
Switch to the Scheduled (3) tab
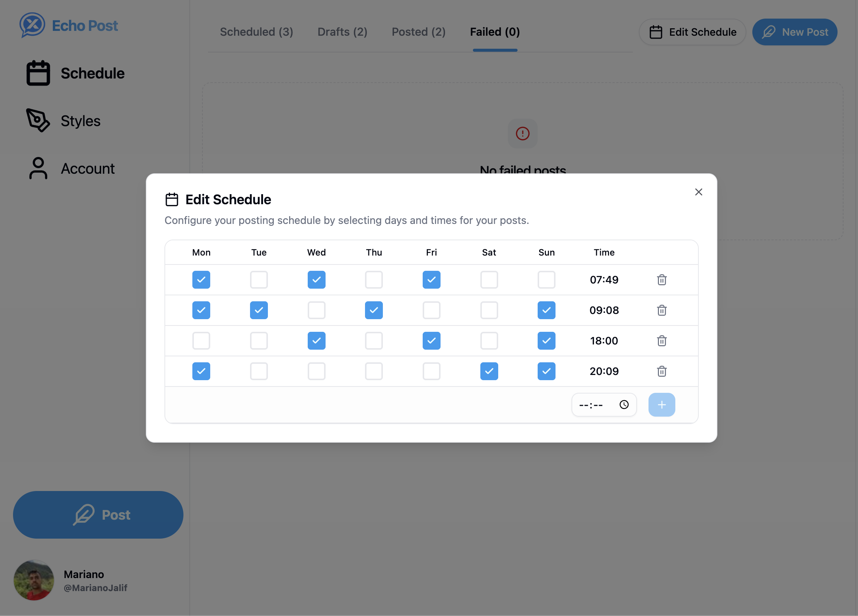pyautogui.click(x=256, y=32)
